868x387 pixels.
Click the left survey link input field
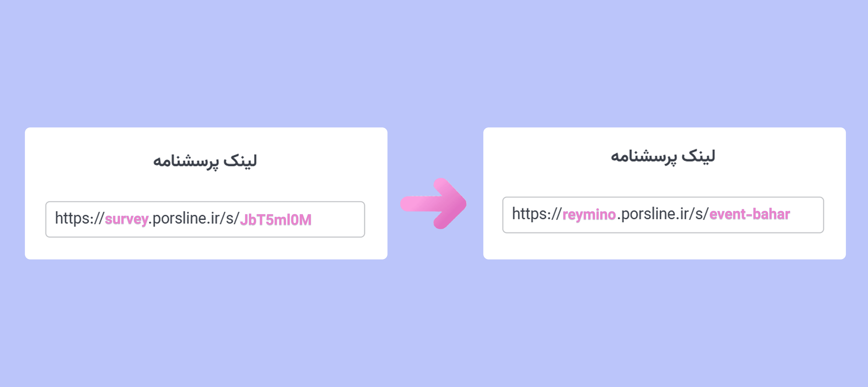click(205, 219)
